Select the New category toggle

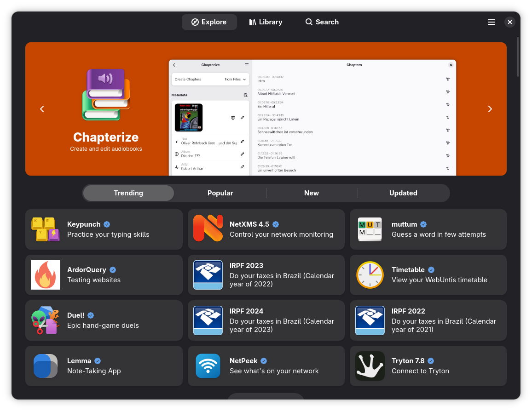pos(312,193)
